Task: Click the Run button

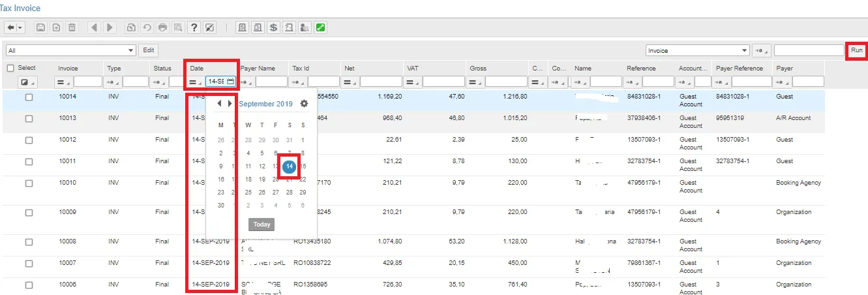Action: click(856, 50)
